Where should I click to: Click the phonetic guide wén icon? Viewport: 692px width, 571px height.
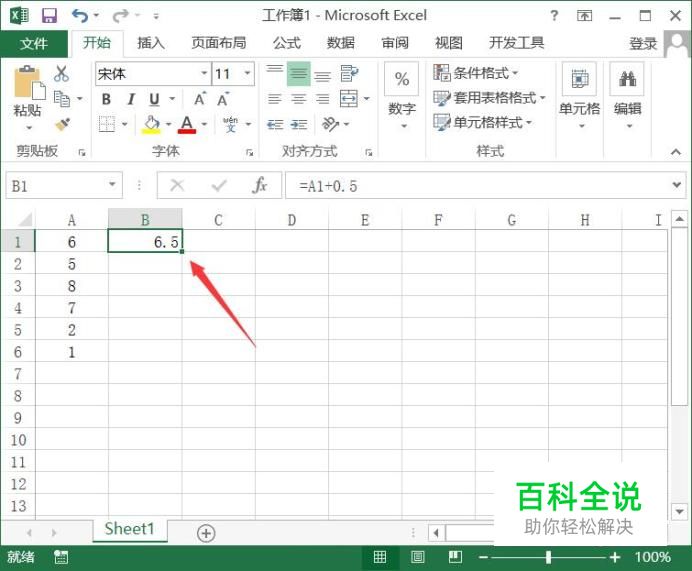coord(230,124)
